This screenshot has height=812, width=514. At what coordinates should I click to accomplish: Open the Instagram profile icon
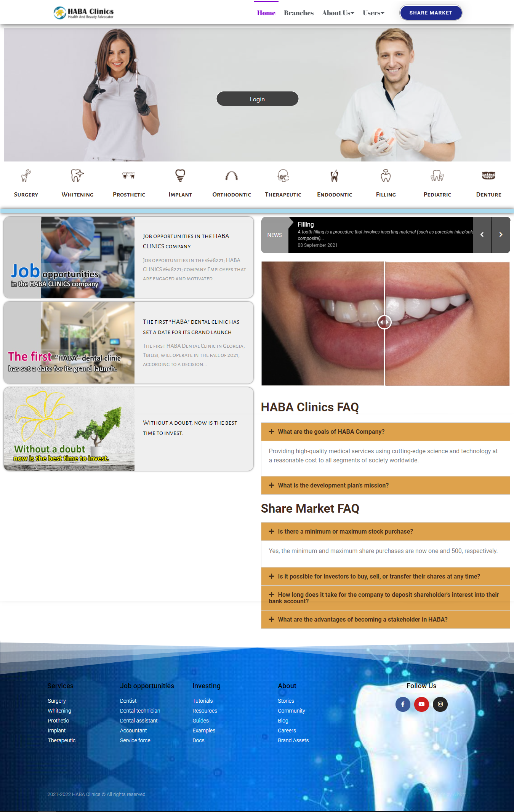pyautogui.click(x=440, y=704)
